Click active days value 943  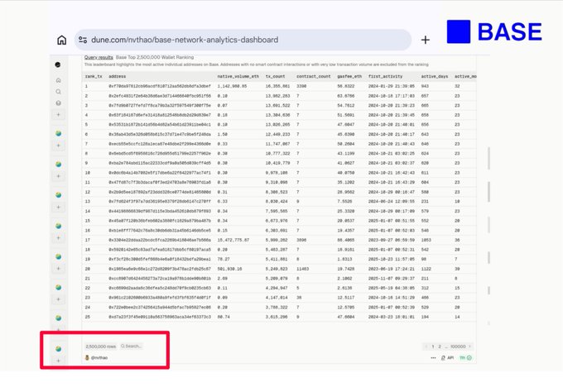[x=425, y=87]
